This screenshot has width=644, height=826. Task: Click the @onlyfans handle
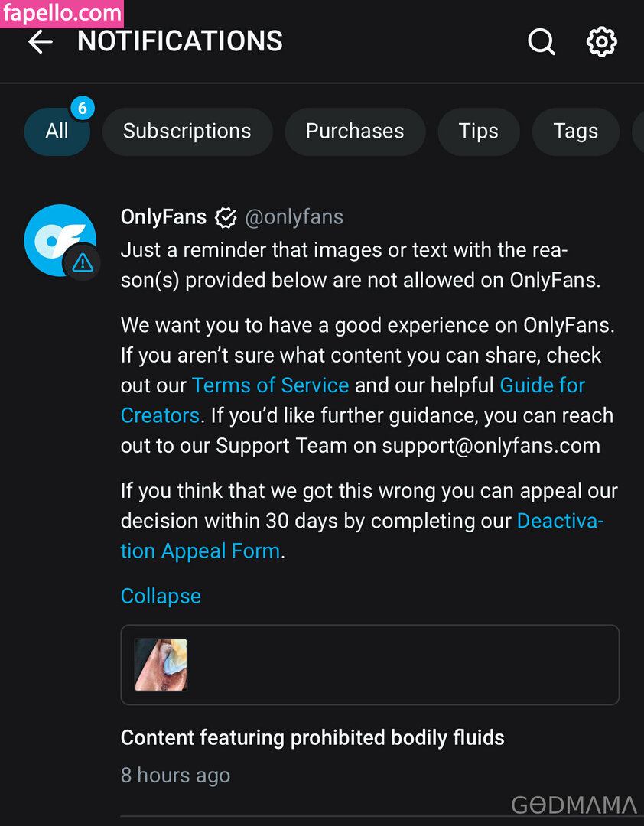[x=294, y=217]
